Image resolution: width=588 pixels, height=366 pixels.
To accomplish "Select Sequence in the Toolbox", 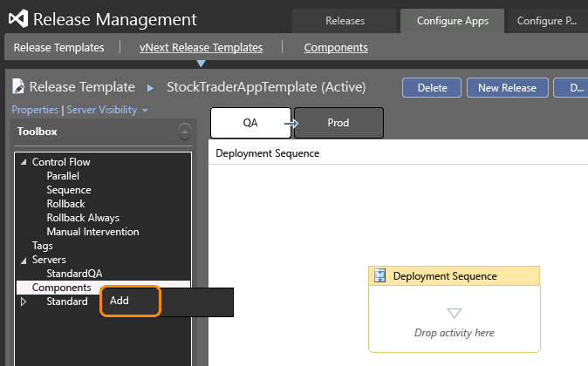I will pyautogui.click(x=69, y=190).
